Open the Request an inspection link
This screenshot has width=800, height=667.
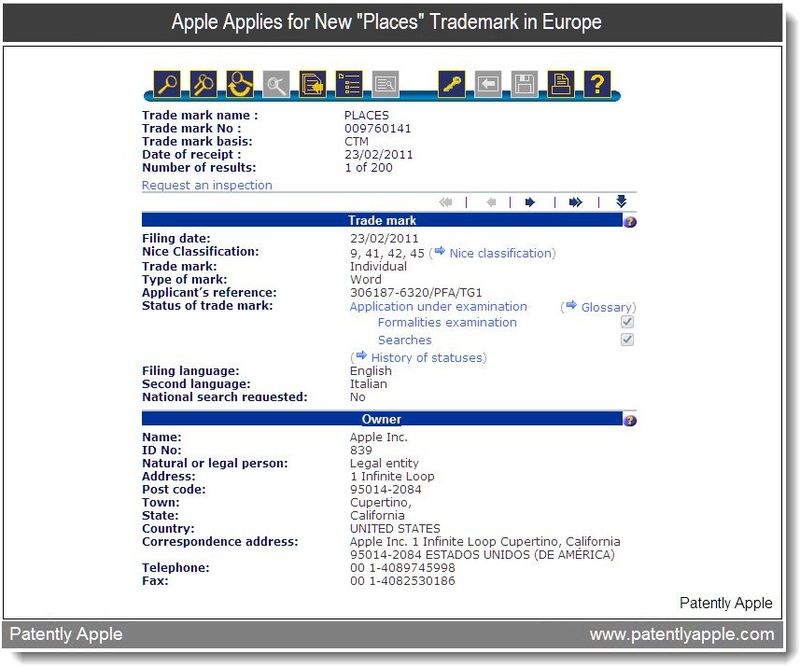[207, 185]
